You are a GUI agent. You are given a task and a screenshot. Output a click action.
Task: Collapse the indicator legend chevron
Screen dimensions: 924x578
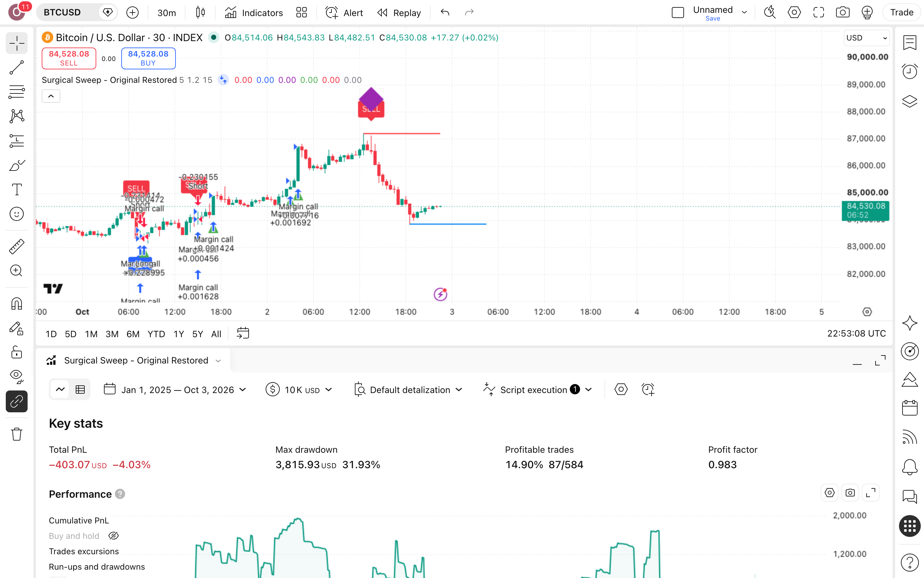[51, 96]
